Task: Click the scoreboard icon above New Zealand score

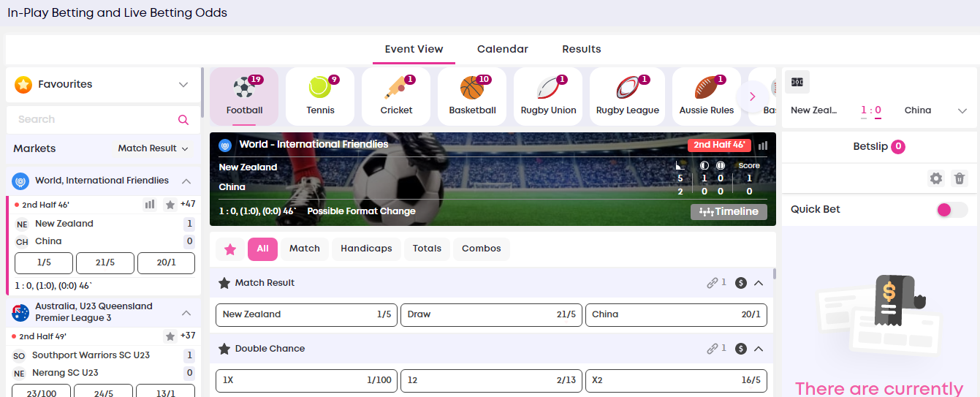Action: [x=797, y=82]
